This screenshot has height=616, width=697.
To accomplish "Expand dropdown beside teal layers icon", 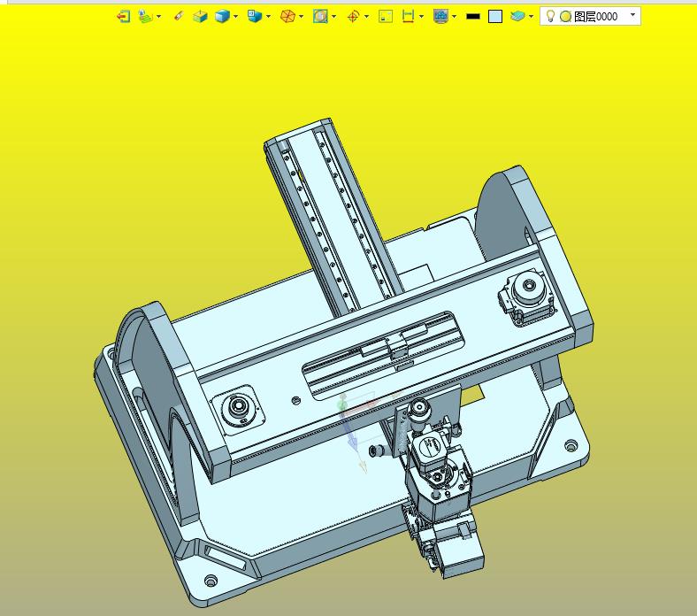I will [531, 17].
